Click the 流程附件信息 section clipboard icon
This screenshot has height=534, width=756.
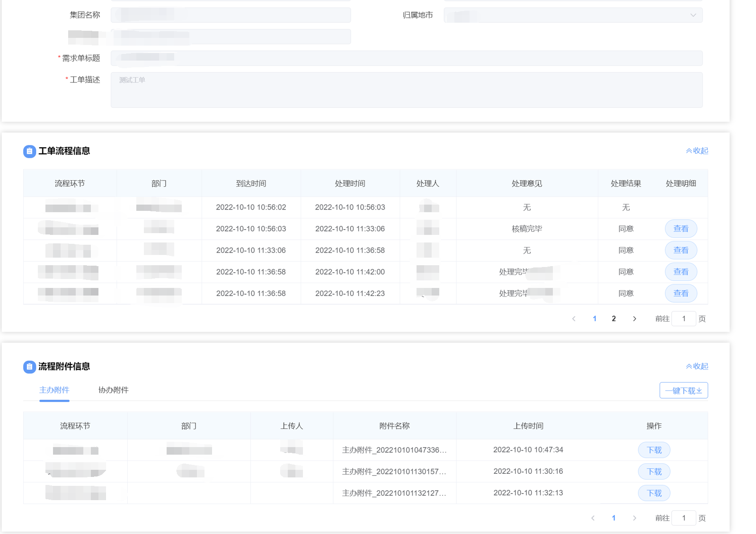(29, 367)
